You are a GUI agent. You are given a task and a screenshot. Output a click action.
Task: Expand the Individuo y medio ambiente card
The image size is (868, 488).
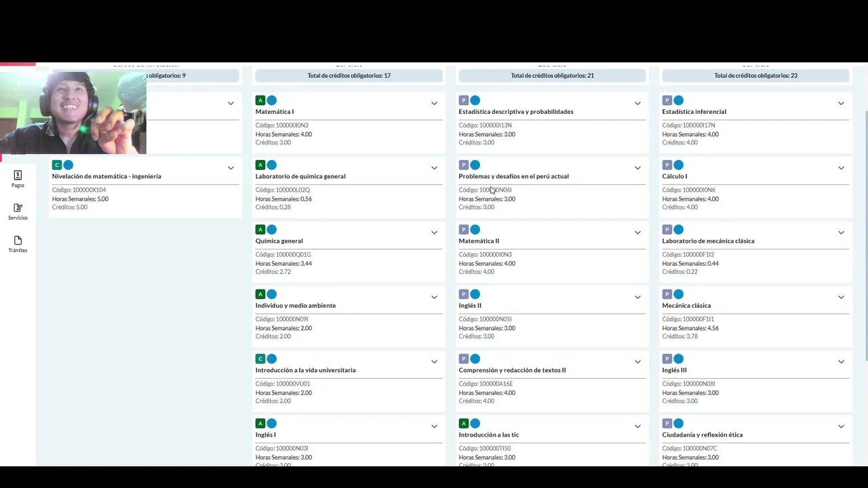[434, 298]
